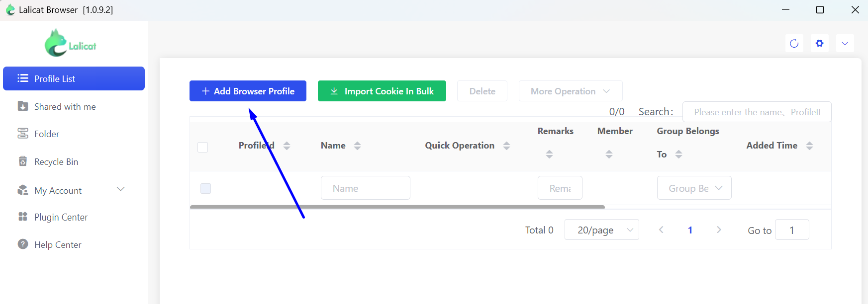
Task: Open the More Operation dropdown
Action: coord(570,91)
